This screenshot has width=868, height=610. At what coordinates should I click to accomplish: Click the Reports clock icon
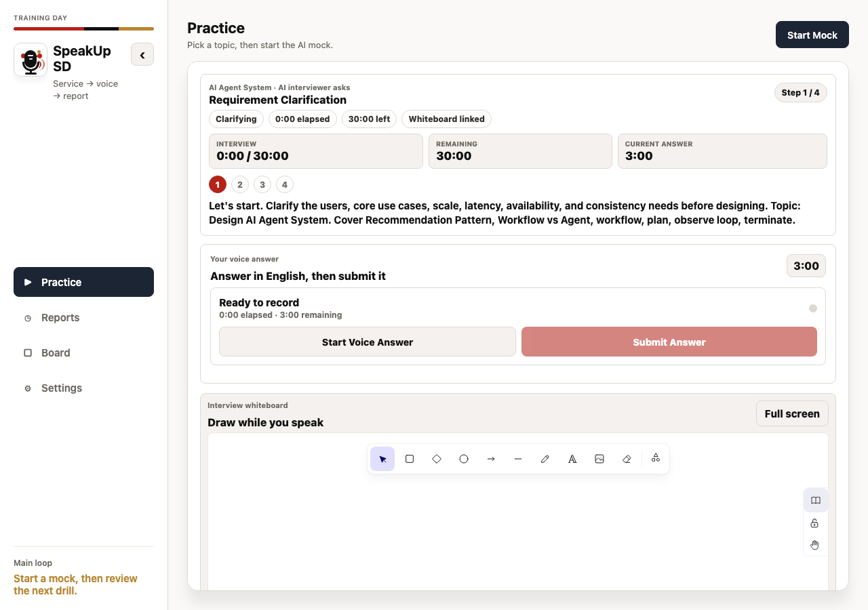click(x=28, y=318)
